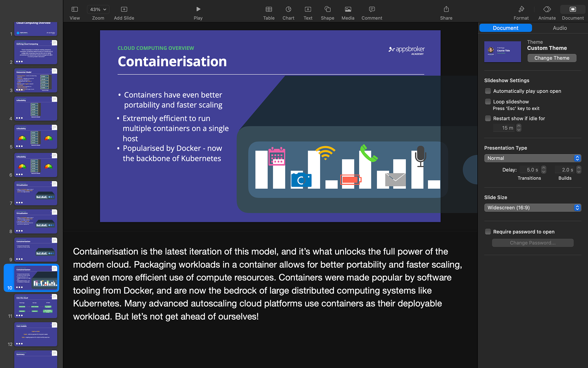Open the 43% Zoom dropdown
Viewport: 588px width, 368px height.
click(98, 10)
